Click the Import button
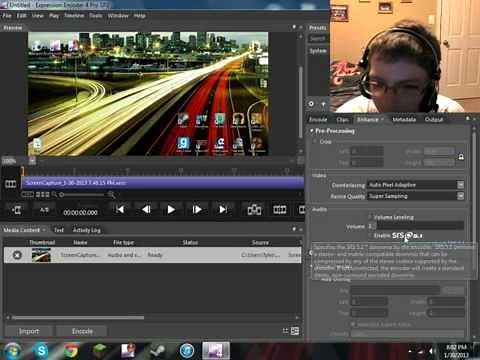The image size is (480, 360). click(x=29, y=331)
